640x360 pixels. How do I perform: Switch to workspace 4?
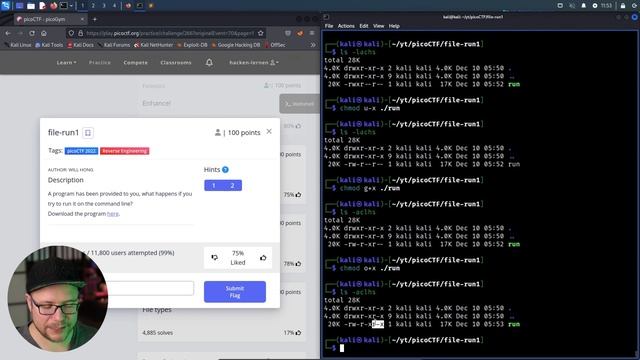[x=114, y=6]
